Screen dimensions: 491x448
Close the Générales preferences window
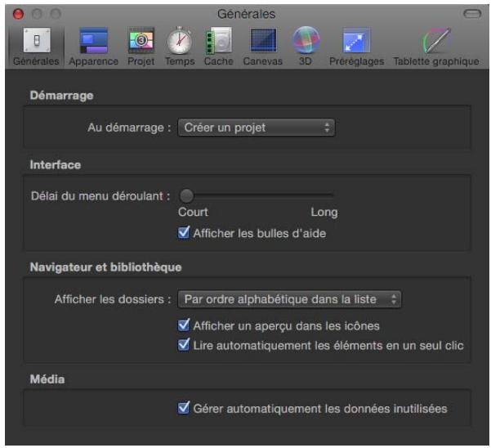pyautogui.click(x=18, y=14)
